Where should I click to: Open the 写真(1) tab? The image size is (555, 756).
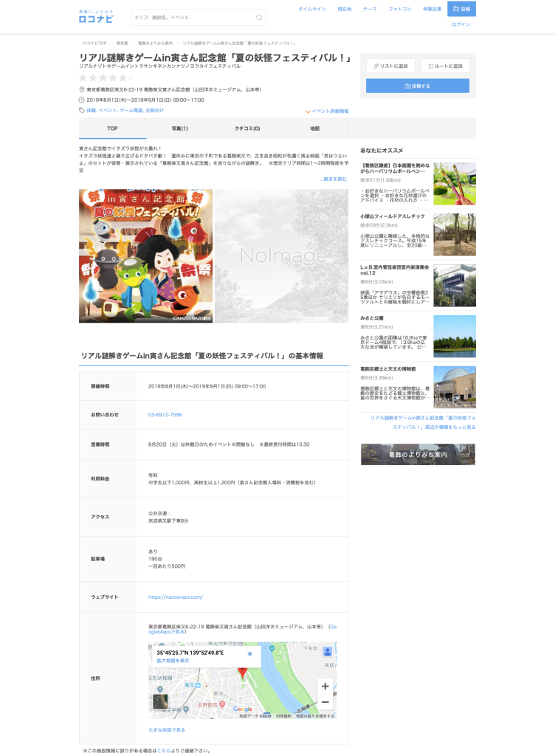pyautogui.click(x=179, y=128)
